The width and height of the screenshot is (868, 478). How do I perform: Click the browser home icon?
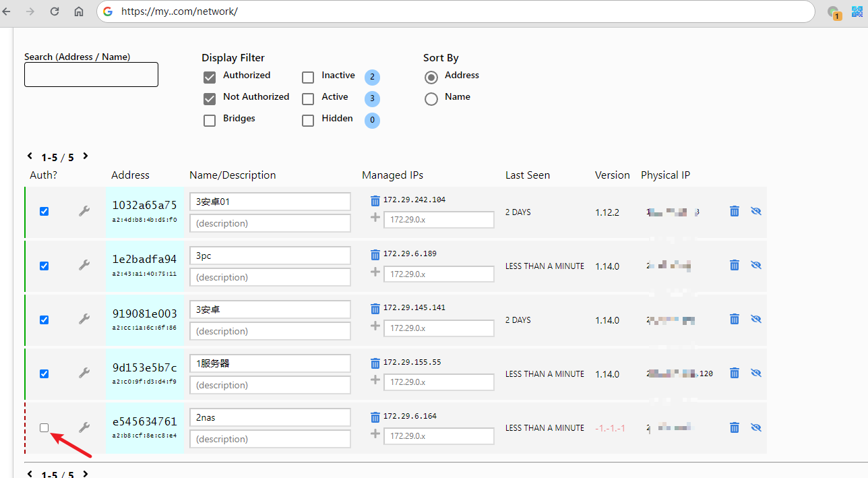(x=79, y=11)
